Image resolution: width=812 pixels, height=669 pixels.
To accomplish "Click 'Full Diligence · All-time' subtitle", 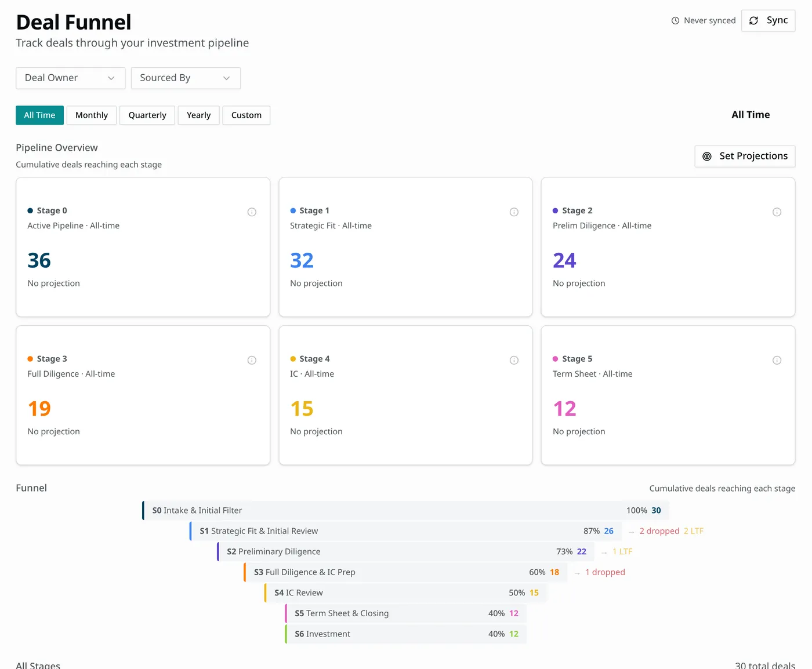I will 71,375.
